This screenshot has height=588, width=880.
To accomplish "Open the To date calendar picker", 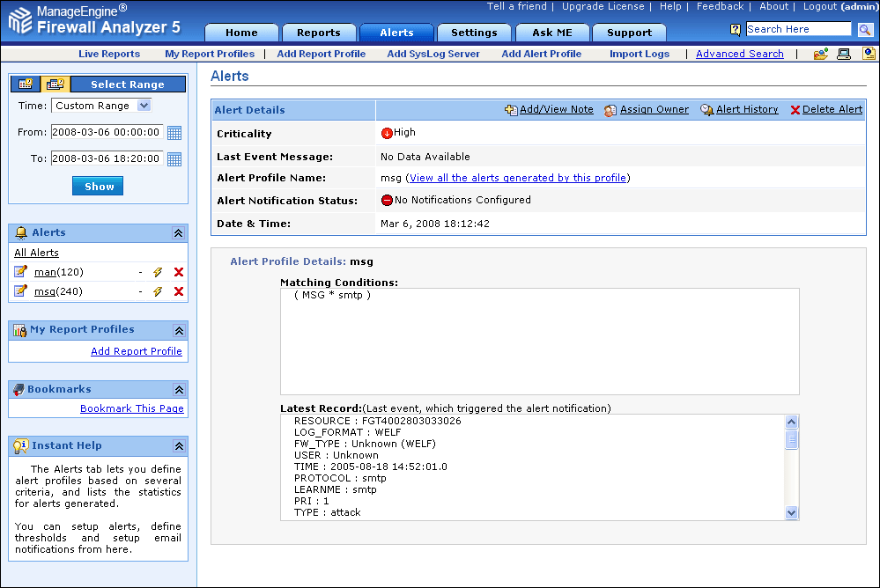I will coord(174,159).
